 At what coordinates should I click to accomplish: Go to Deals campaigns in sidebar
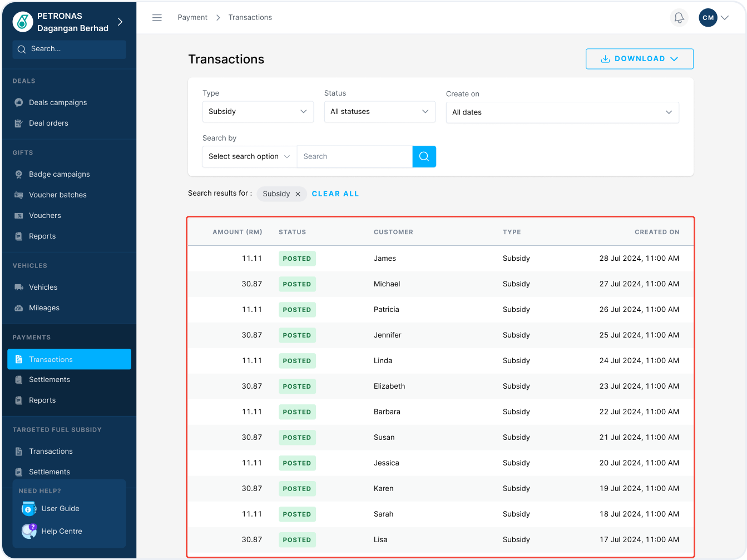coord(58,102)
